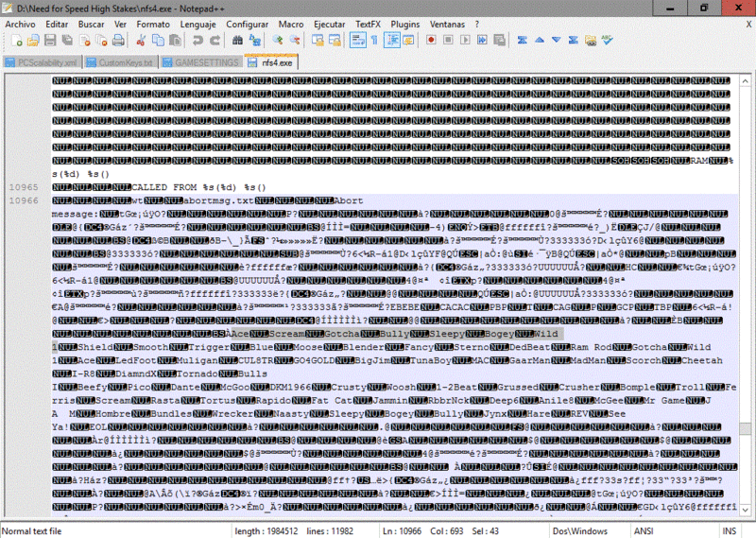The width and height of the screenshot is (756, 538).
Task: Open the Ventanas menu
Action: (447, 25)
